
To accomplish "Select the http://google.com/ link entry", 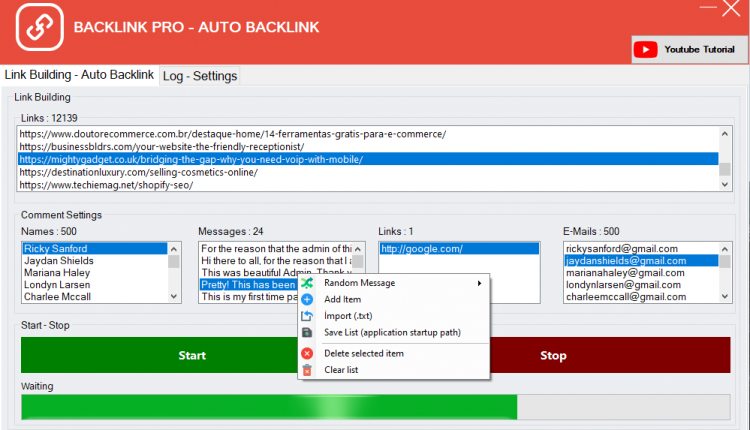I will click(x=459, y=249).
